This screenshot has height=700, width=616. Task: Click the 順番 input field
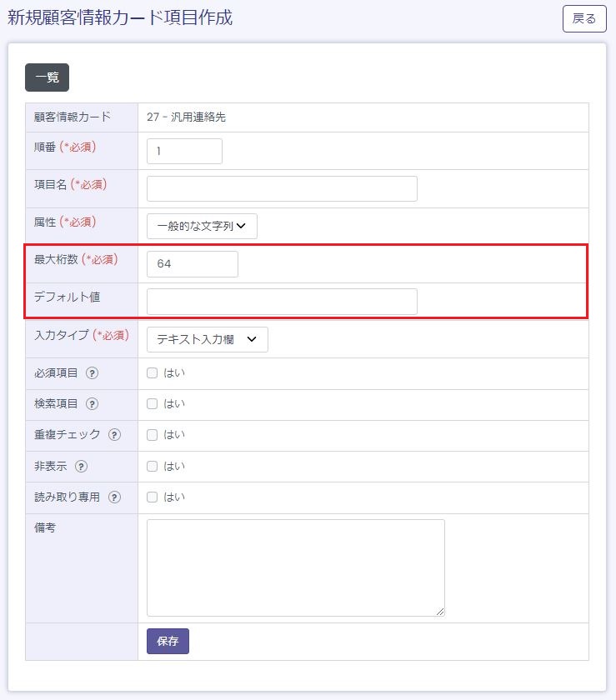coord(184,151)
